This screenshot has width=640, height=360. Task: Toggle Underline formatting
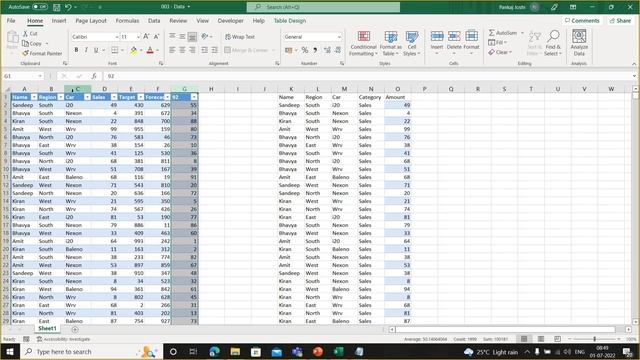point(96,50)
